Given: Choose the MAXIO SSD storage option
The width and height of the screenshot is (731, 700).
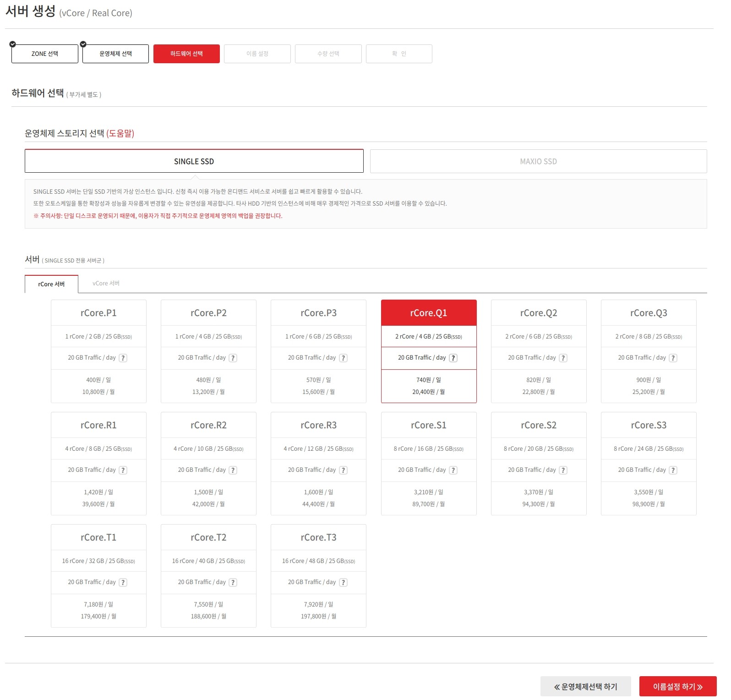Looking at the screenshot, I should (x=538, y=161).
